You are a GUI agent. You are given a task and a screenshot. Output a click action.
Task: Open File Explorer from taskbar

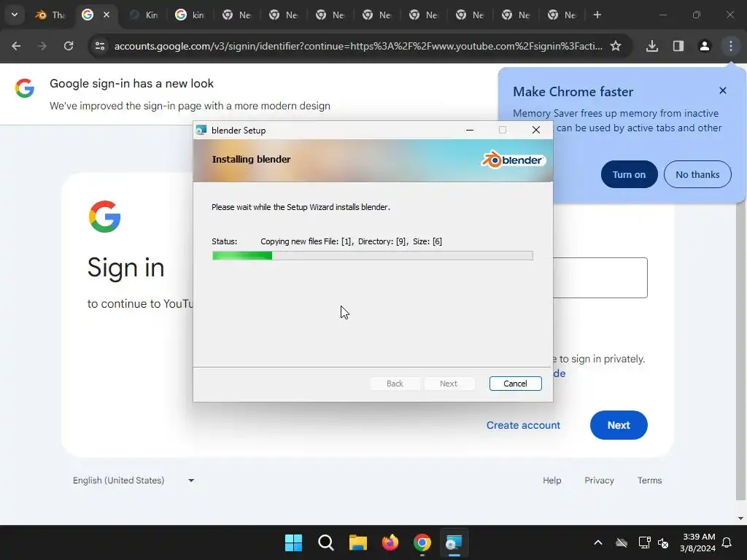tap(357, 542)
